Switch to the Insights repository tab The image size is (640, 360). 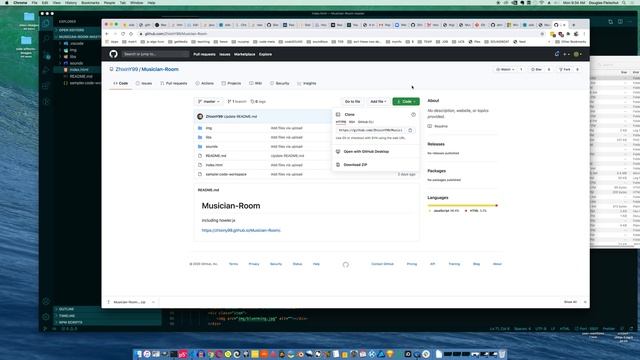pos(307,83)
